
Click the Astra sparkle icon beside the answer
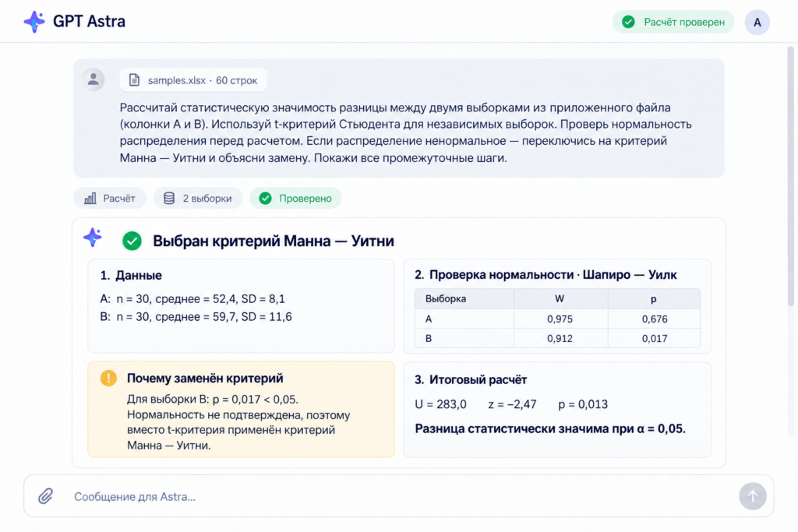[93, 237]
